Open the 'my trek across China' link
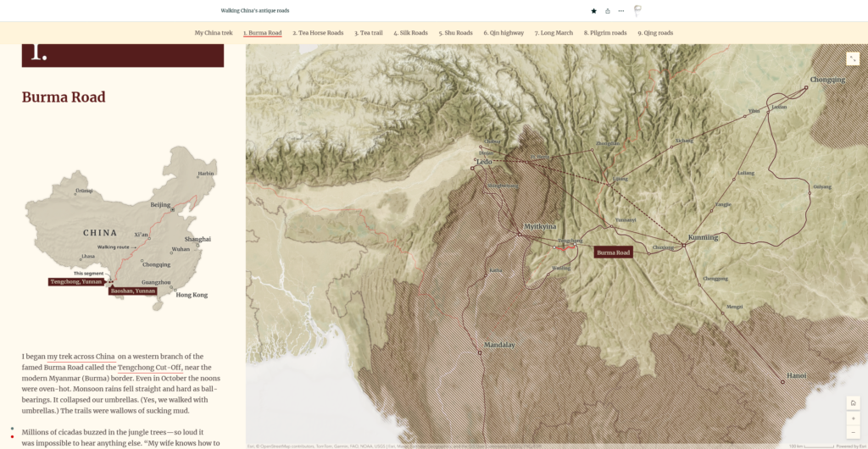The image size is (868, 449). (81, 357)
